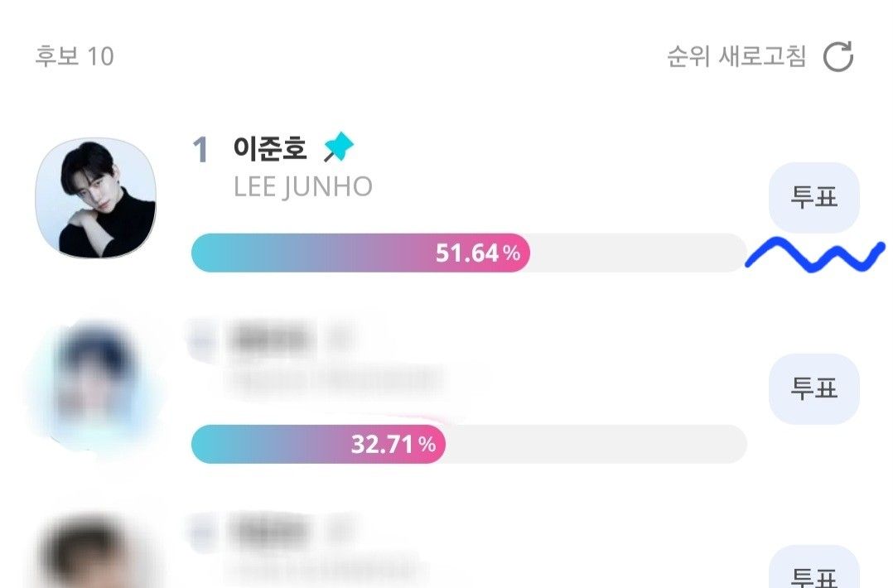
Task: Click the 32.71% vote progress bar
Action: [318, 445]
